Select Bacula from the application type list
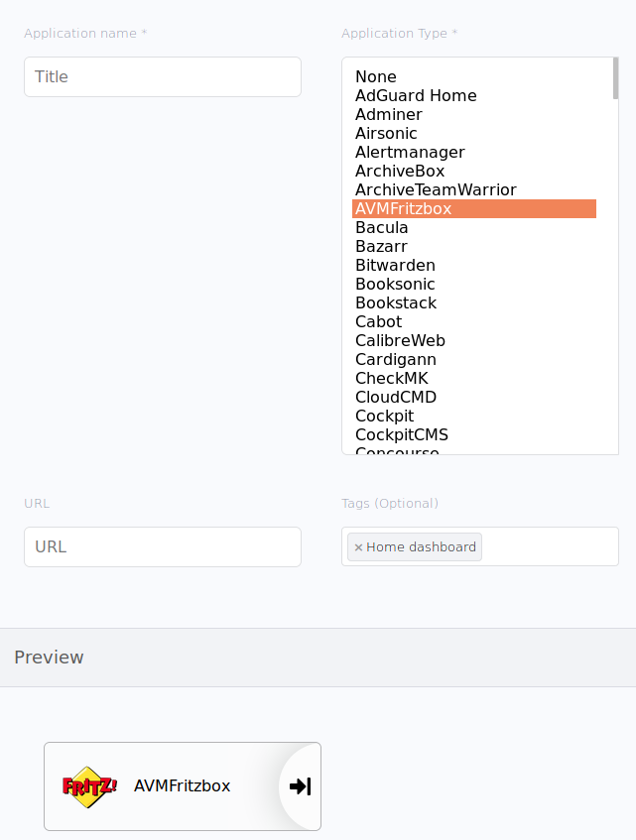 coord(382,227)
